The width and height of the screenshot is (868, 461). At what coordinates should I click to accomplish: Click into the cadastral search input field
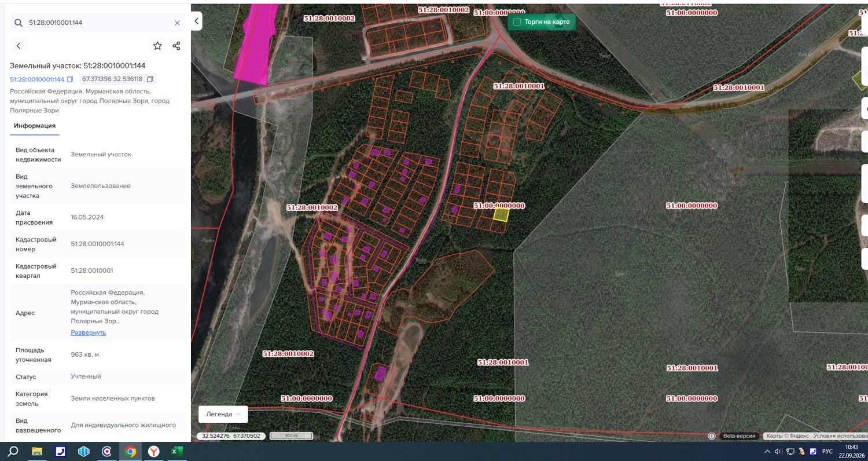click(x=98, y=23)
